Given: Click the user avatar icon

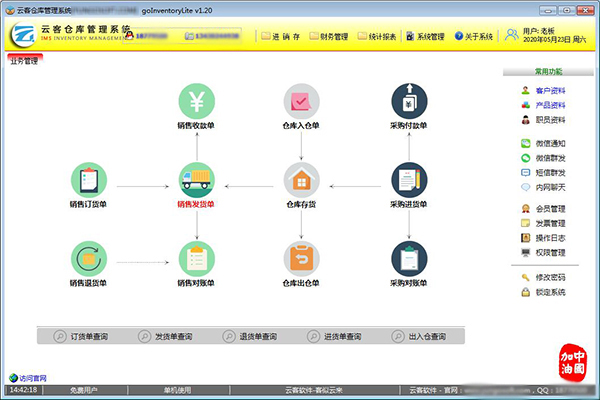Looking at the screenshot, I should [x=512, y=35].
